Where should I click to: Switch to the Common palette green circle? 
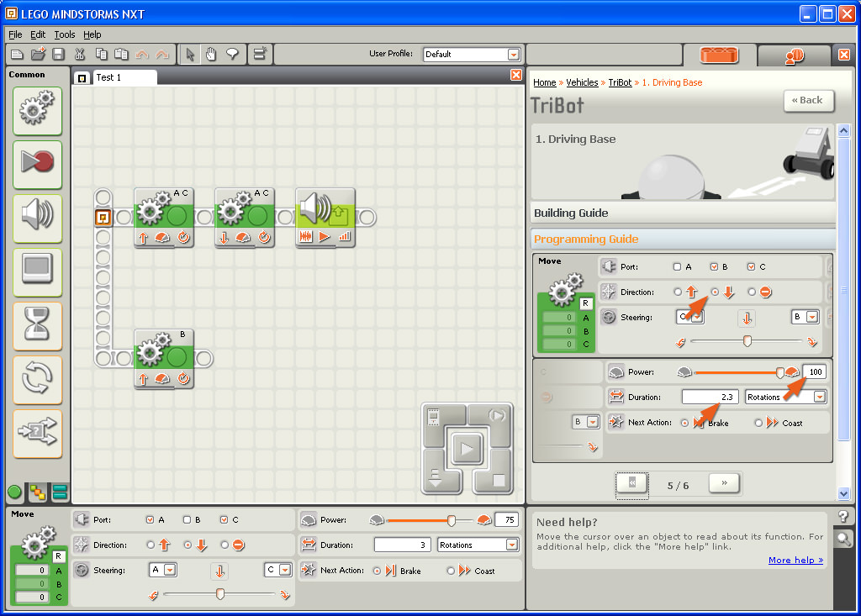pyautogui.click(x=15, y=492)
